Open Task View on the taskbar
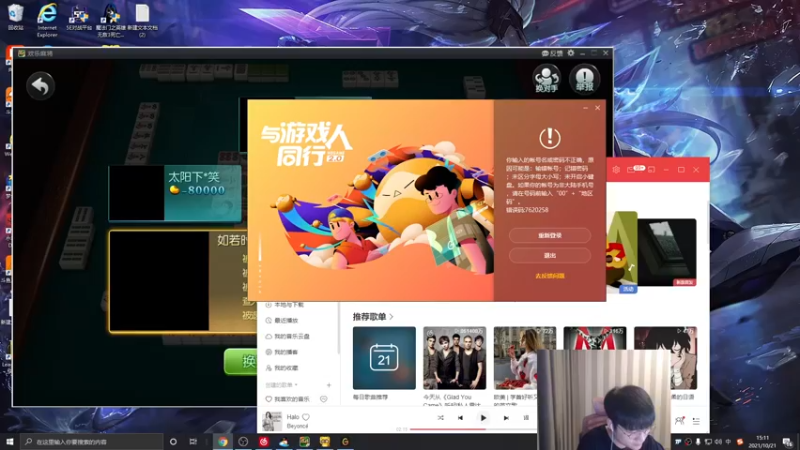 click(x=193, y=441)
